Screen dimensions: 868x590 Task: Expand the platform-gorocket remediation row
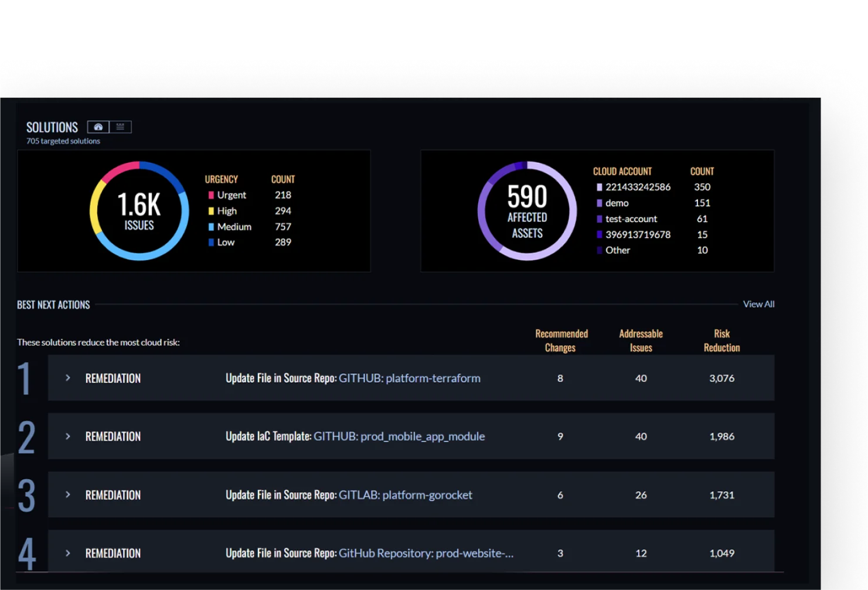pyautogui.click(x=68, y=494)
